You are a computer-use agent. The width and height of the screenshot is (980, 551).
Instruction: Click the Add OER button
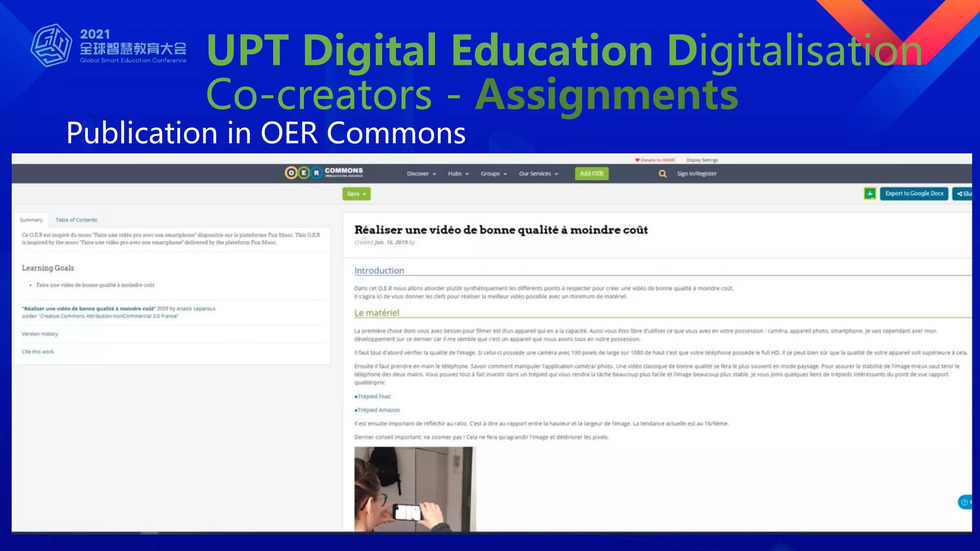pyautogui.click(x=591, y=174)
